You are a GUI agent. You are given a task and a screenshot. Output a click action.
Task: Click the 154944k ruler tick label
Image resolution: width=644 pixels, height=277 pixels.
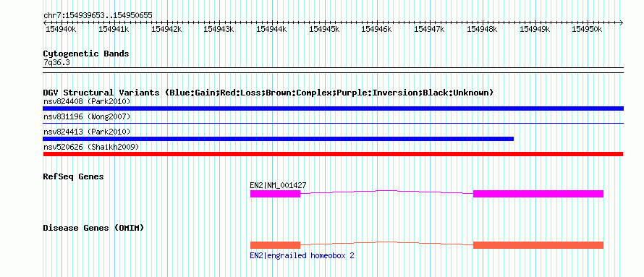coord(271,29)
